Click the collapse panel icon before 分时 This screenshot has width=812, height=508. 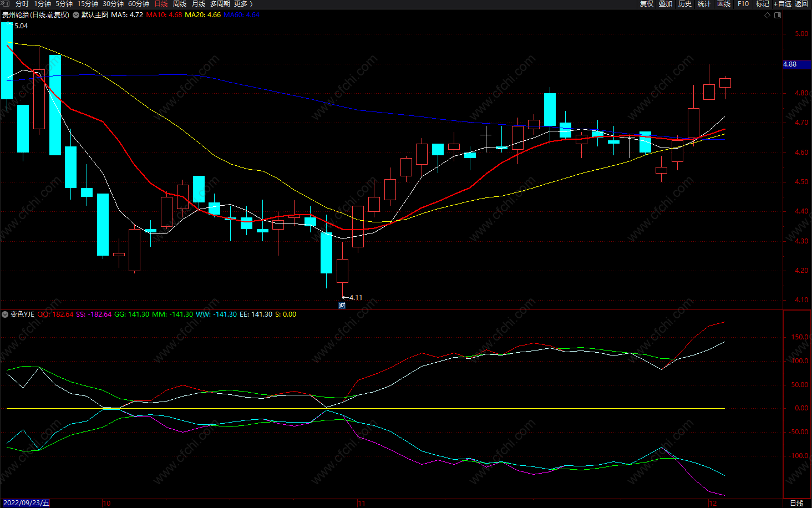click(x=5, y=4)
